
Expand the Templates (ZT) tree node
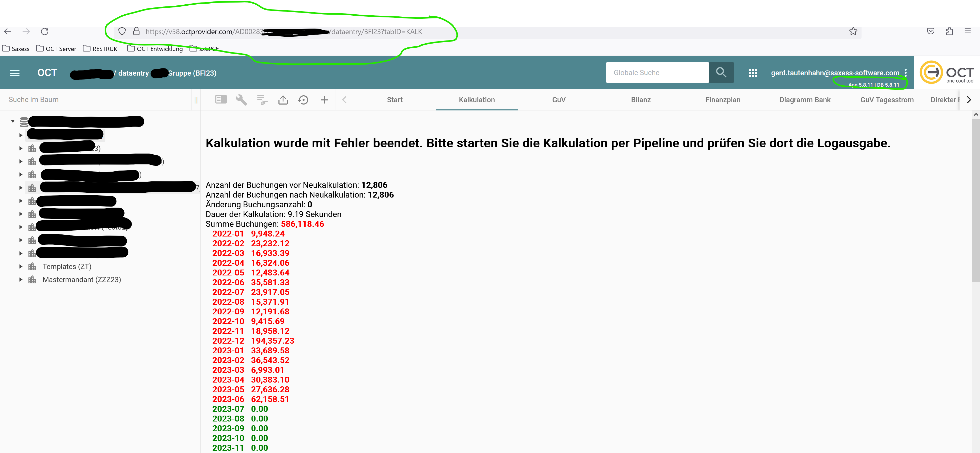pos(21,266)
